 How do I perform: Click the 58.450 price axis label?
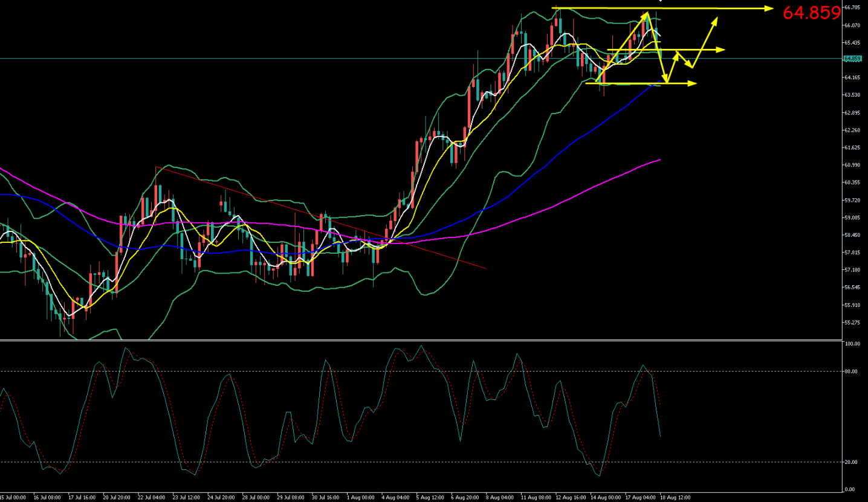coord(852,235)
